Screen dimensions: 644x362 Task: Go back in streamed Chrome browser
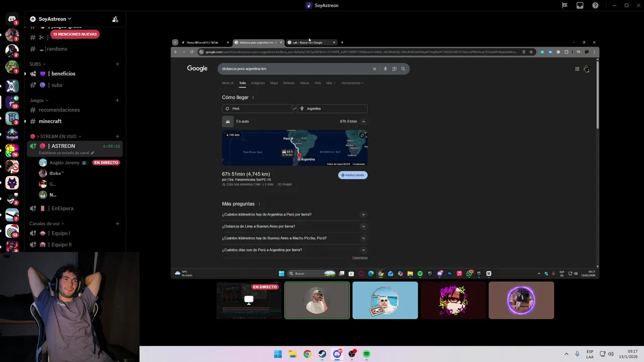(x=176, y=52)
